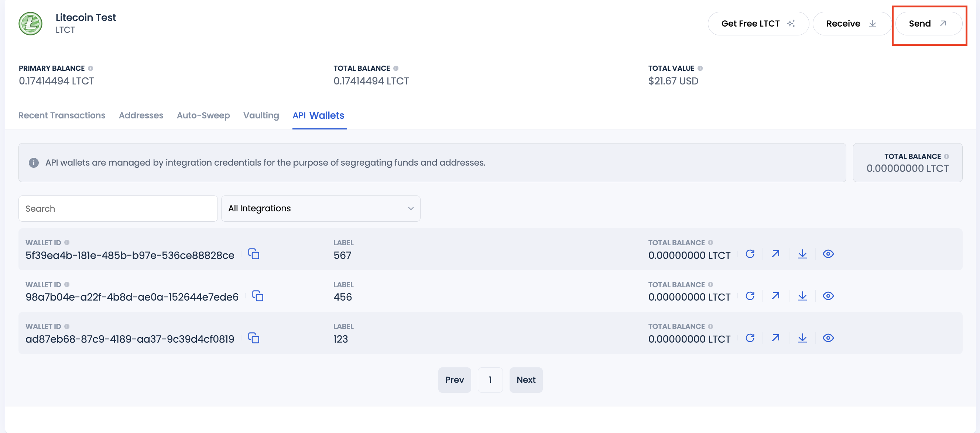980x433 pixels.
Task: View details of wallet labeled 456
Action: [828, 296]
